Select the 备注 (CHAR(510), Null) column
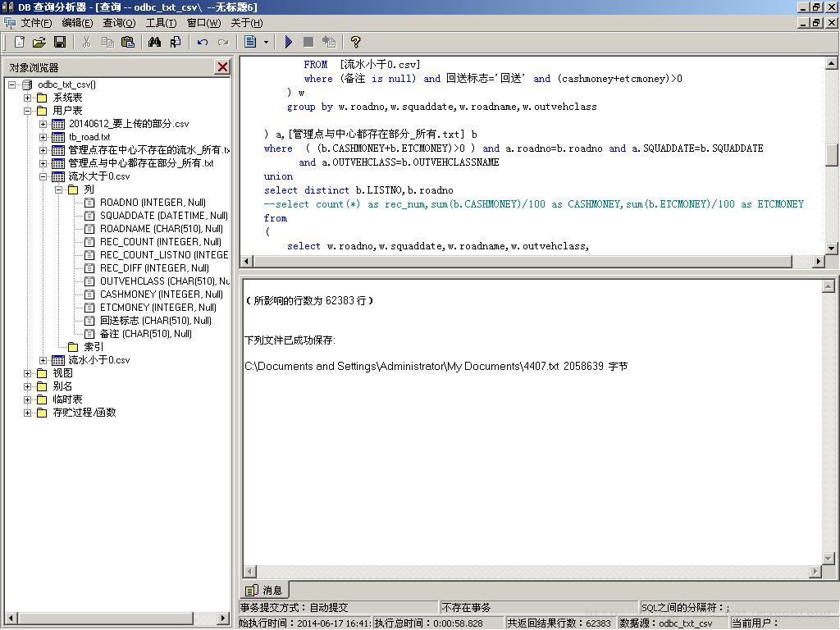 coord(146,334)
